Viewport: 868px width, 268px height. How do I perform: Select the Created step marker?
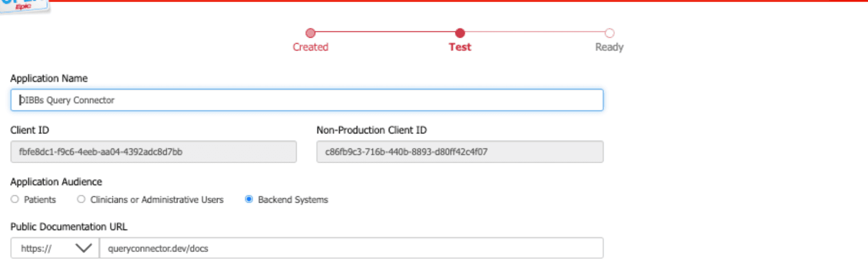[310, 33]
